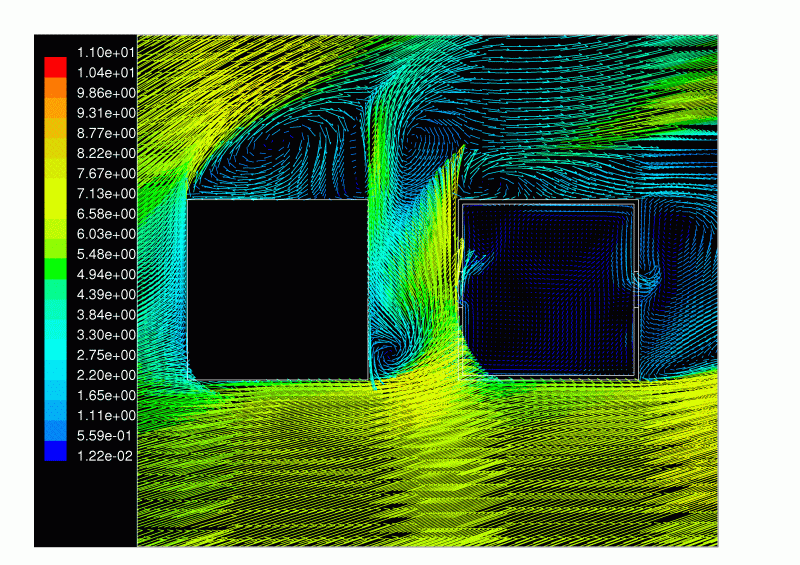Click the 1.11e+00 legend value
The height and width of the screenshot is (565, 800).
pyautogui.click(x=106, y=415)
